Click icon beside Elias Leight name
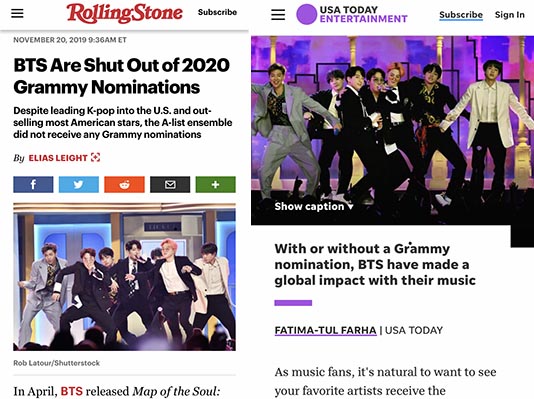 [96, 158]
